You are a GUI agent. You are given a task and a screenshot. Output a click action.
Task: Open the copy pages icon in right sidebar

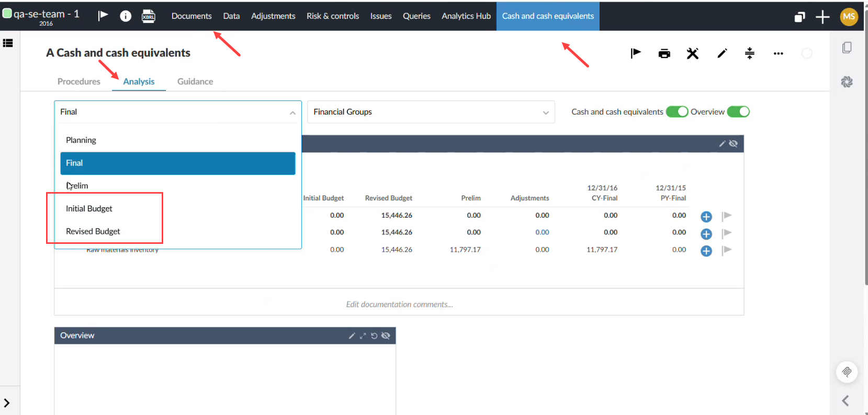[x=847, y=48]
